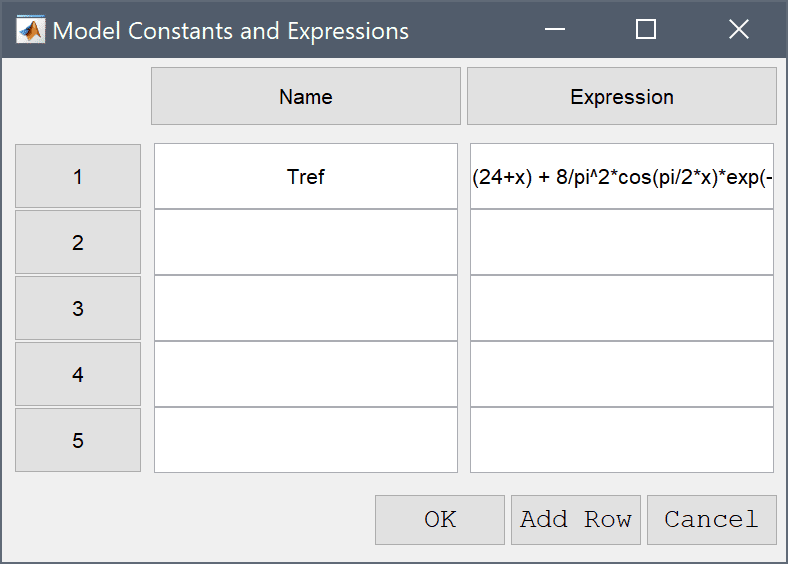Maximize the Model Constants and Expressions window

pyautogui.click(x=646, y=29)
